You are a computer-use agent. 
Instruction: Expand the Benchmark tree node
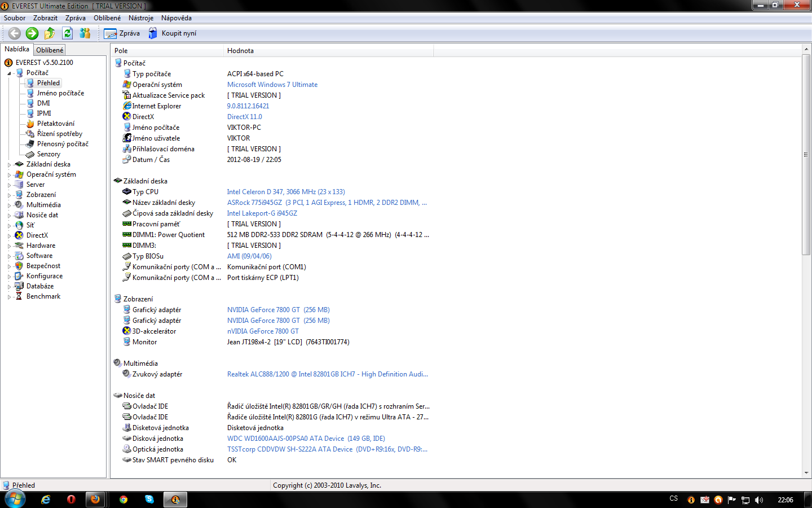(x=9, y=297)
